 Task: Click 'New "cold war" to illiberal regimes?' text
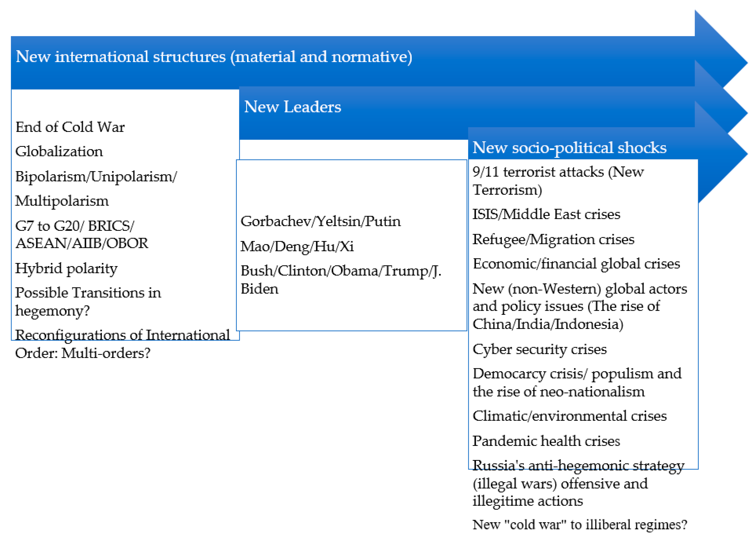580,525
